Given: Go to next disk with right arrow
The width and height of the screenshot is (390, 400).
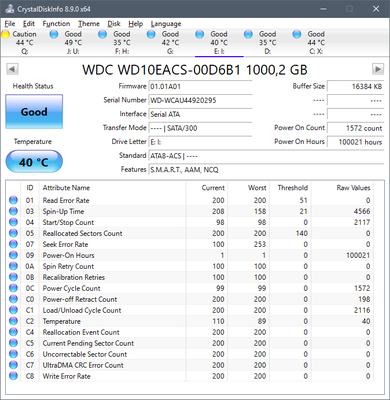Looking at the screenshot, I should [378, 69].
